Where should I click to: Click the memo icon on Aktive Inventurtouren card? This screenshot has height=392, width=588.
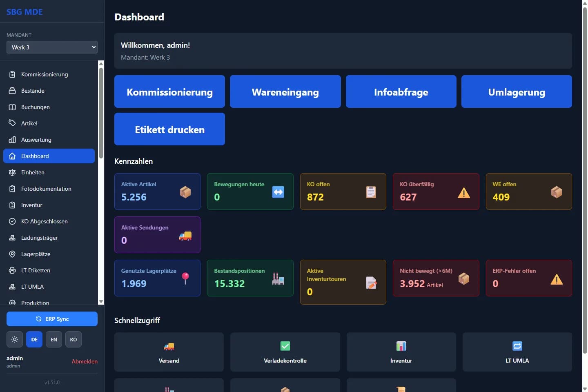[371, 283]
